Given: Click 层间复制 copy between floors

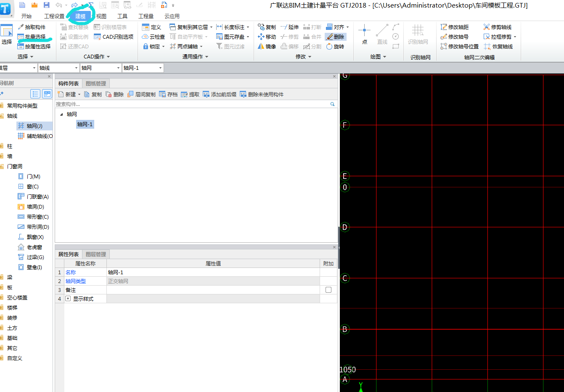Looking at the screenshot, I should point(142,94).
